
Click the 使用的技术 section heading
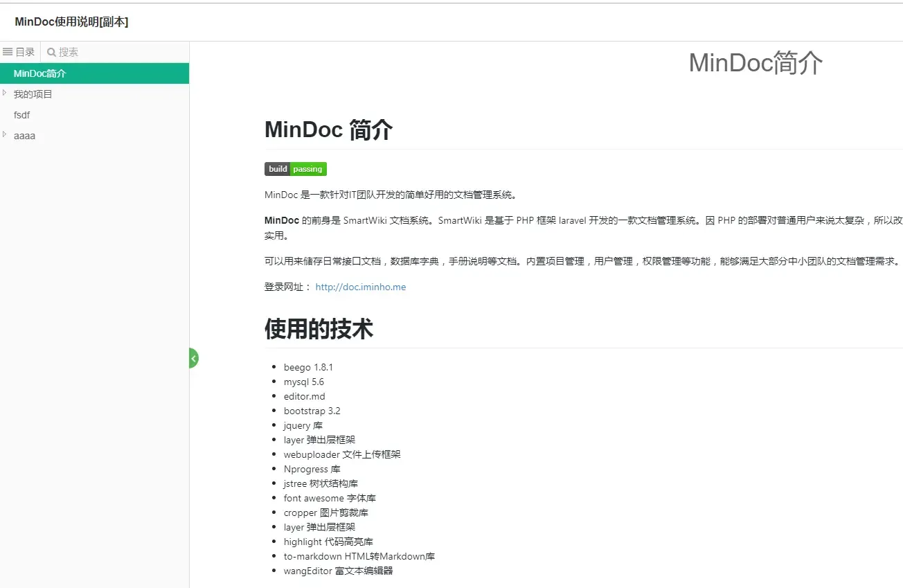pyautogui.click(x=319, y=328)
